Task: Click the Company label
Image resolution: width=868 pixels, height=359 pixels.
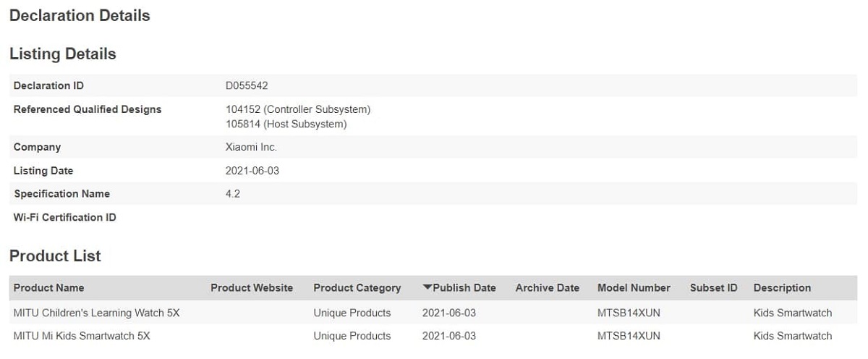Action: coord(37,147)
